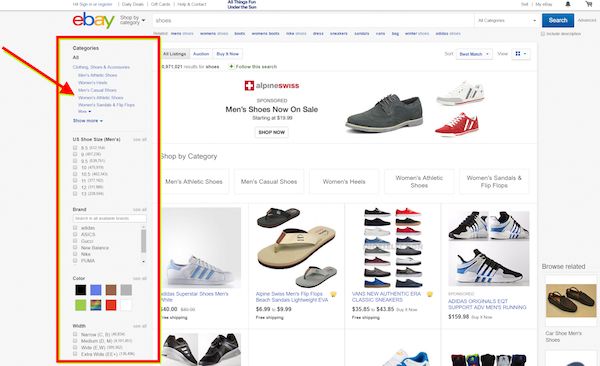Tick the shoe size 10 checkbox

(x=75, y=167)
